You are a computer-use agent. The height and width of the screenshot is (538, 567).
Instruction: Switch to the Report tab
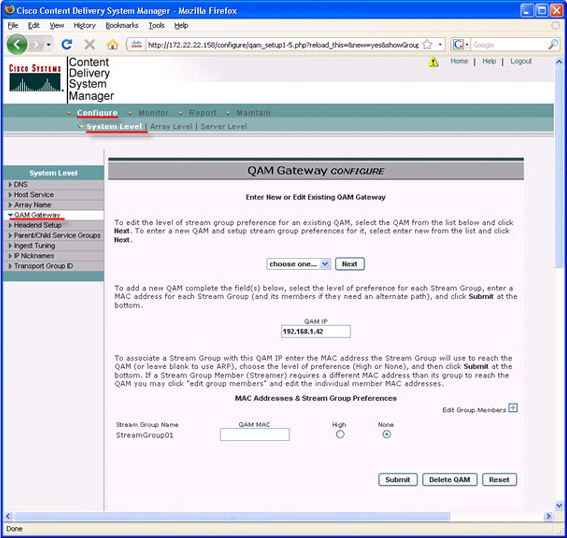202,113
